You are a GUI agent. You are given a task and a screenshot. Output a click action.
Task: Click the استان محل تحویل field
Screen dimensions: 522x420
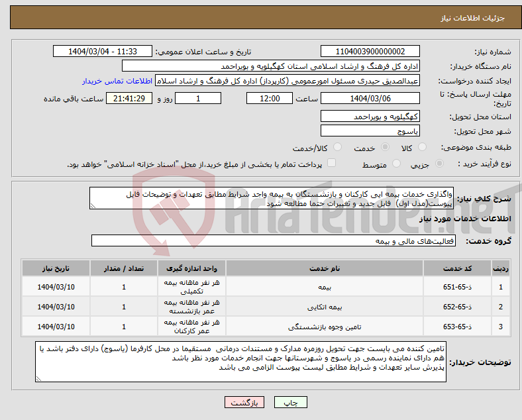pos(370,116)
